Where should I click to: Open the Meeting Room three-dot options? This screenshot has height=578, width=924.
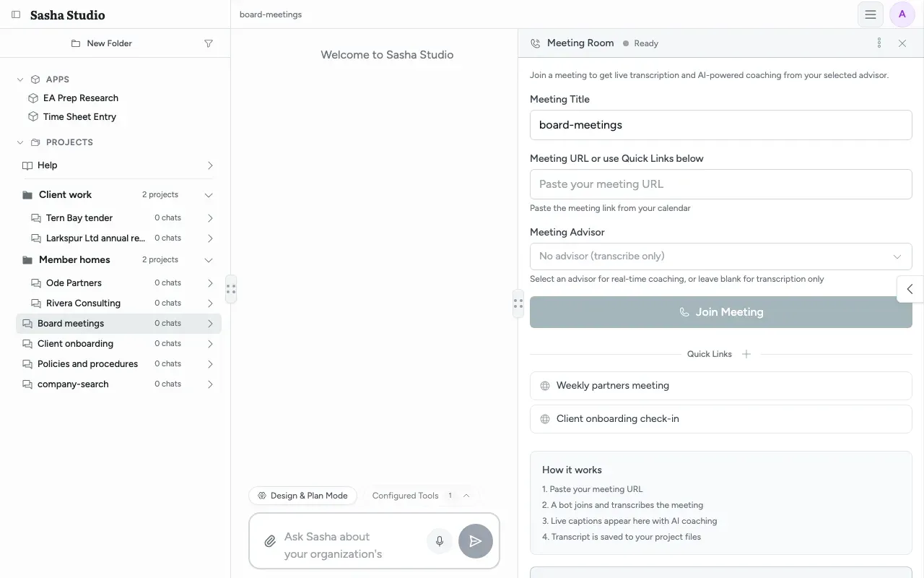879,43
